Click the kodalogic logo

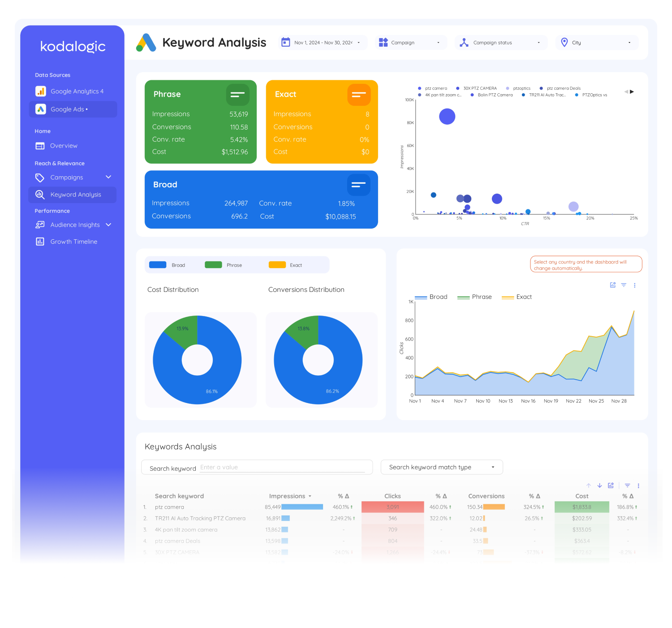[73, 47]
